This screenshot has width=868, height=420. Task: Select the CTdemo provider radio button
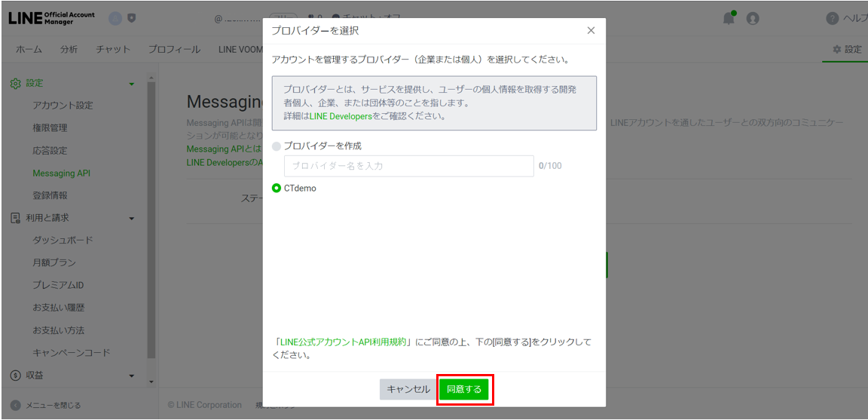(x=277, y=189)
